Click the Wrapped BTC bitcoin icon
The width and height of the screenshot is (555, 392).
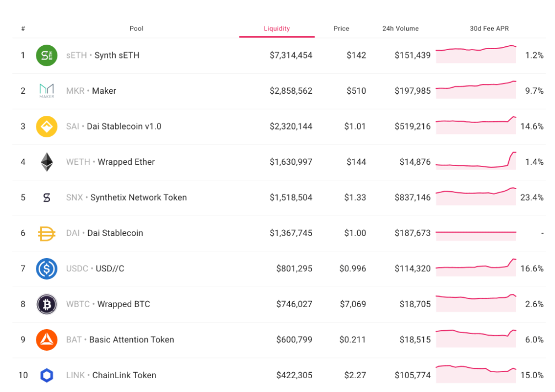pos(47,304)
